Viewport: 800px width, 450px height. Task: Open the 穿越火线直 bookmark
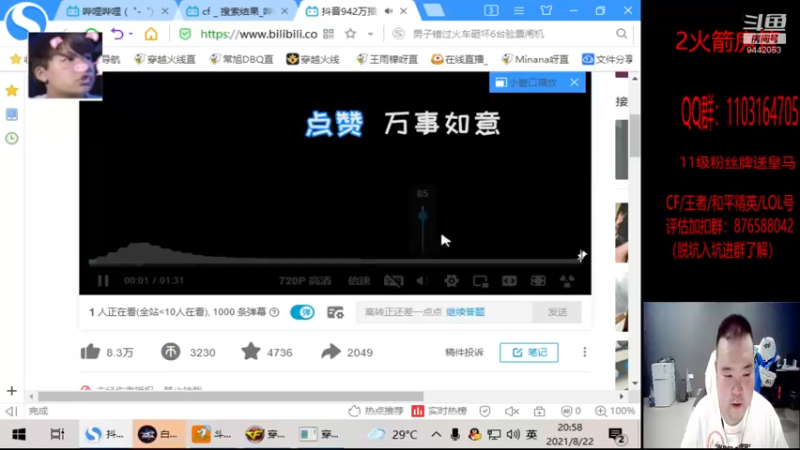pos(165,59)
